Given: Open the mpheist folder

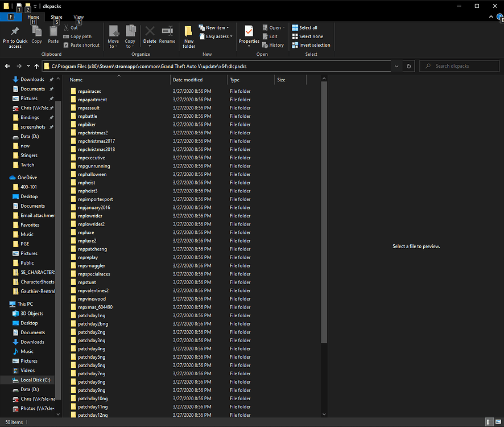Looking at the screenshot, I should [x=86, y=182].
